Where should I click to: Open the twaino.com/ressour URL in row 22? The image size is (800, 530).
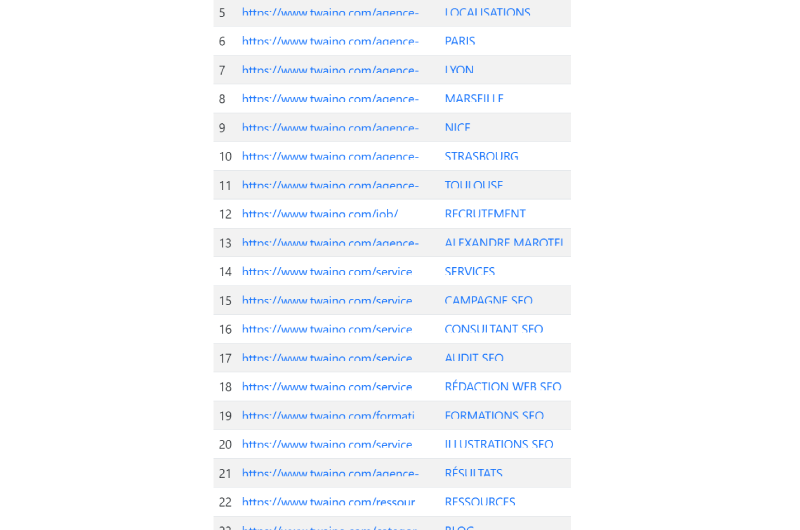(x=329, y=502)
